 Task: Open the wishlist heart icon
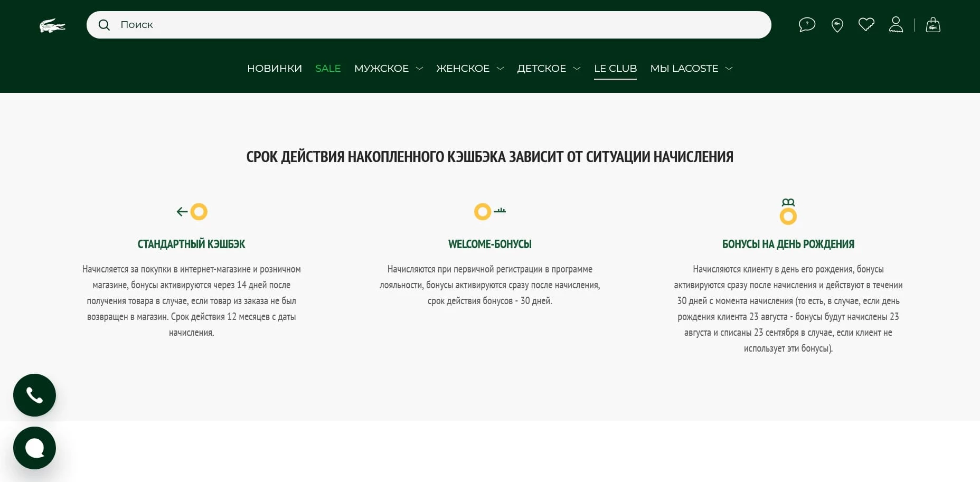click(866, 24)
